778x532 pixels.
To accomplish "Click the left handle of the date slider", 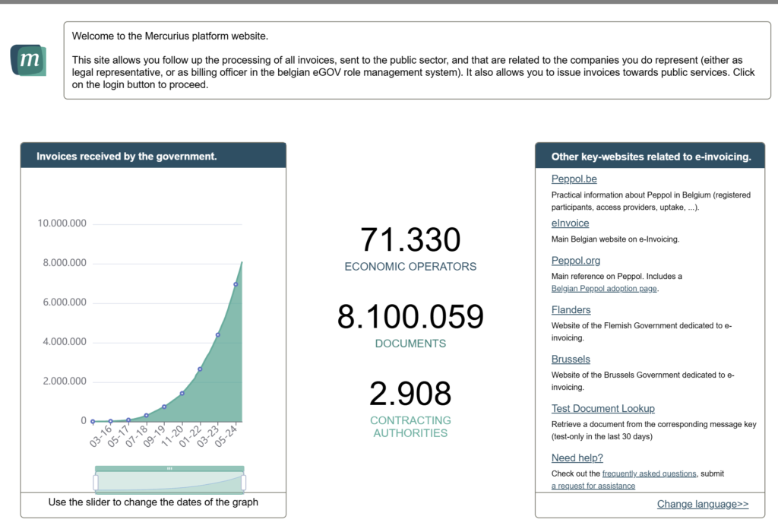I will point(96,482).
